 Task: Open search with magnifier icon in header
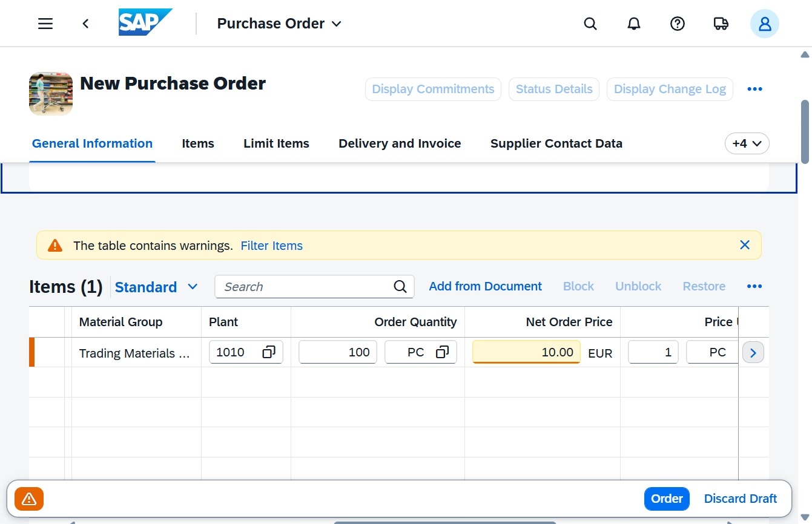coord(590,24)
